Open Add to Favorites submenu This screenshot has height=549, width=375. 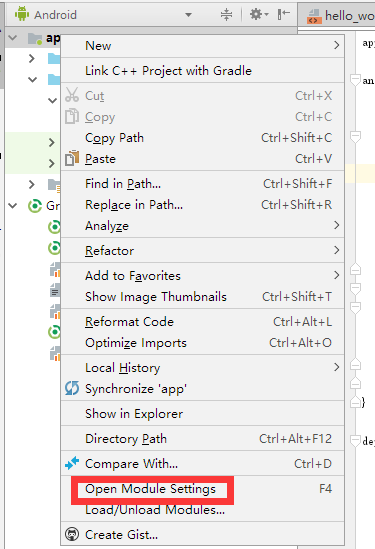tap(202, 276)
